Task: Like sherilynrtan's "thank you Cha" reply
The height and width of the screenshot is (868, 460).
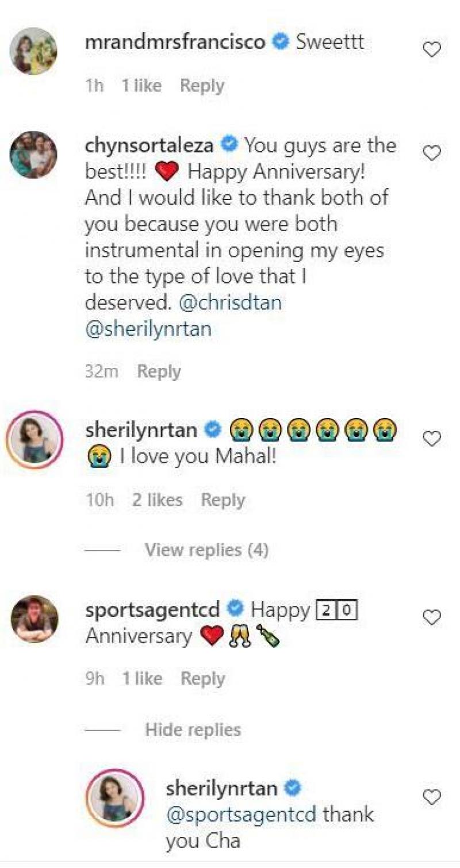Action: pyautogui.click(x=432, y=797)
